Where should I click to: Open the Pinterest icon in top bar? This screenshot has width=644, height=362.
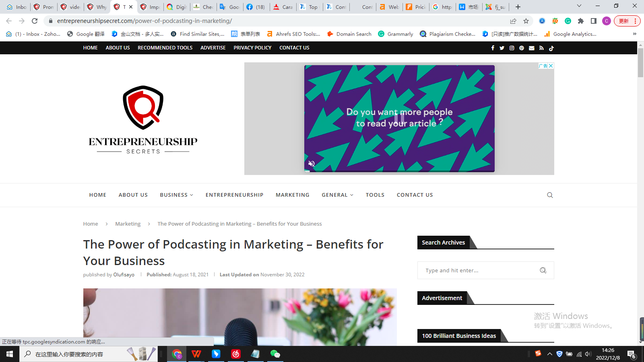click(522, 48)
